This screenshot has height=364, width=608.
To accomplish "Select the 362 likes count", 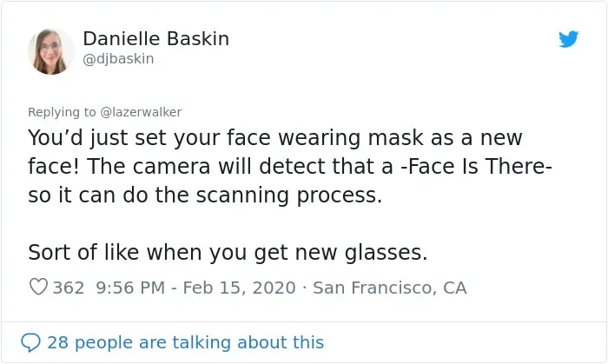I will (x=69, y=288).
